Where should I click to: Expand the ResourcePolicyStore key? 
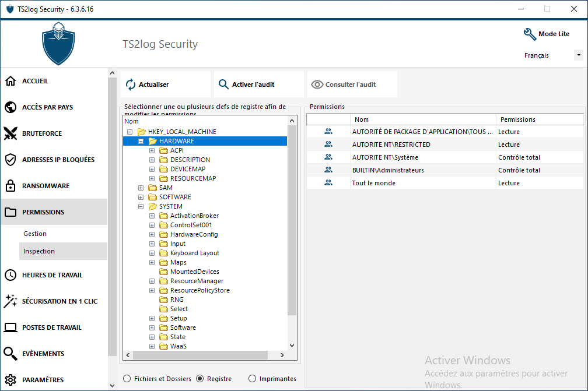pos(152,290)
